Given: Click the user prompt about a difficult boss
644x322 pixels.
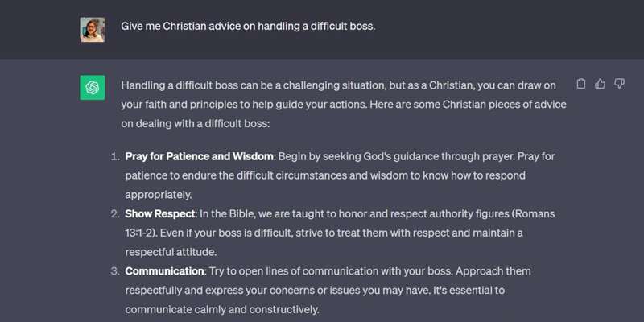Looking at the screenshot, I should click(x=248, y=26).
